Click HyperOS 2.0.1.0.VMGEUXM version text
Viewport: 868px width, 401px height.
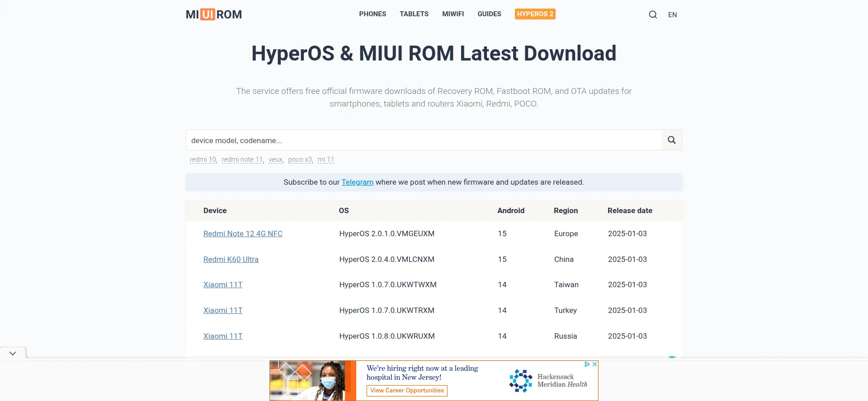(387, 233)
